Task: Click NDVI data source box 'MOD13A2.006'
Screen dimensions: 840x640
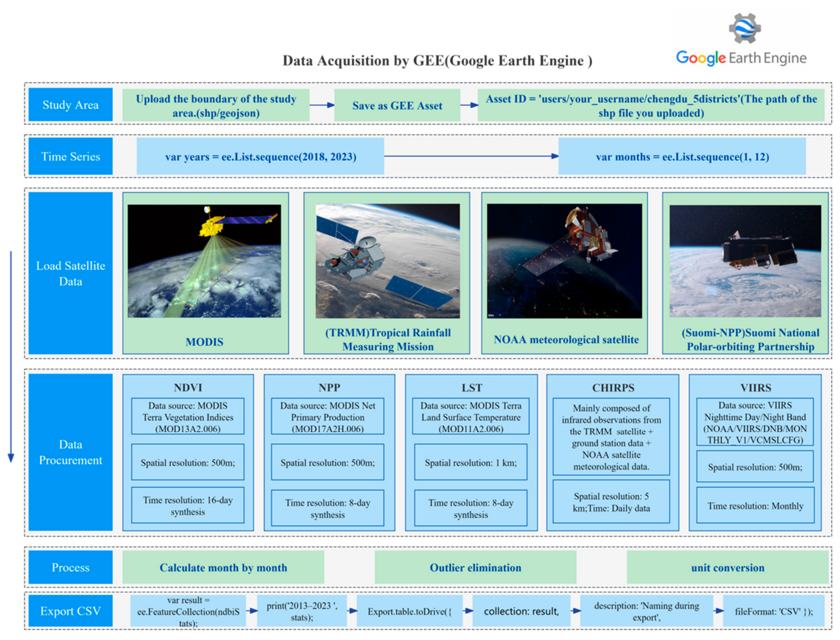Action: 188,417
